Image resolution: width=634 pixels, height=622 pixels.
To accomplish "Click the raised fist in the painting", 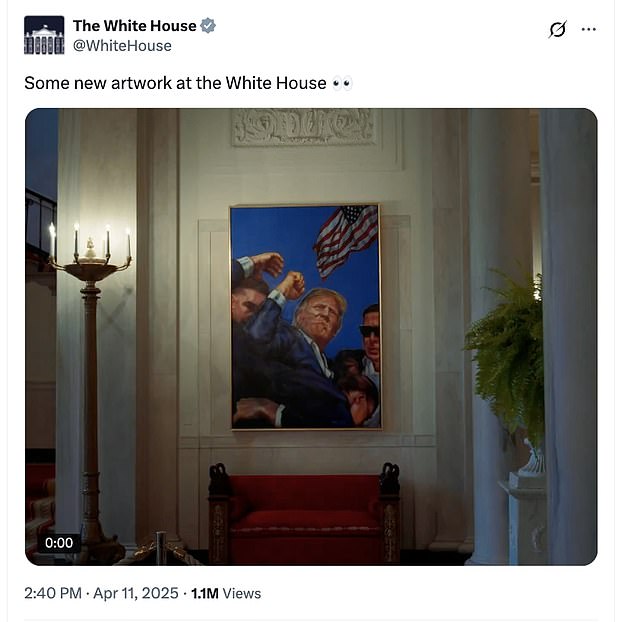I will click(292, 284).
